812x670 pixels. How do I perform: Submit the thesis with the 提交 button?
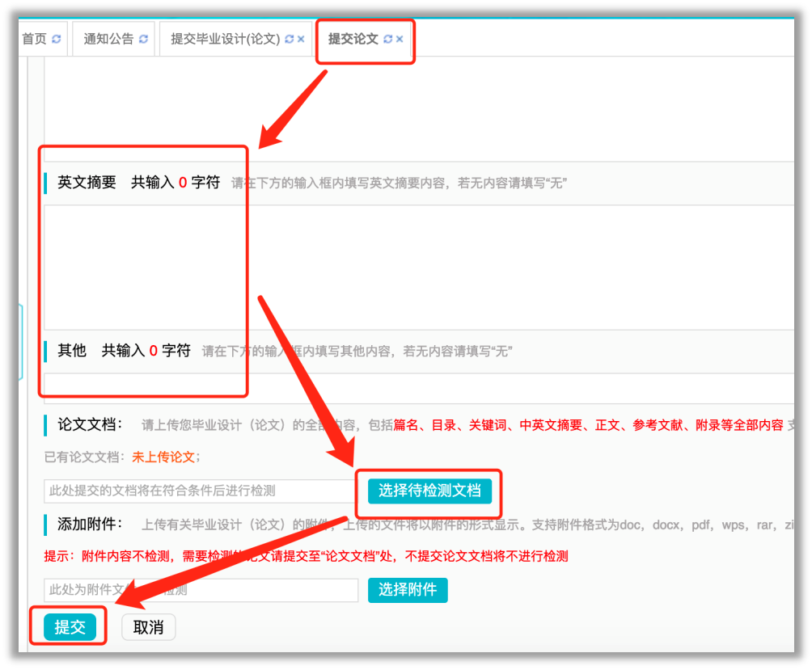pos(70,627)
